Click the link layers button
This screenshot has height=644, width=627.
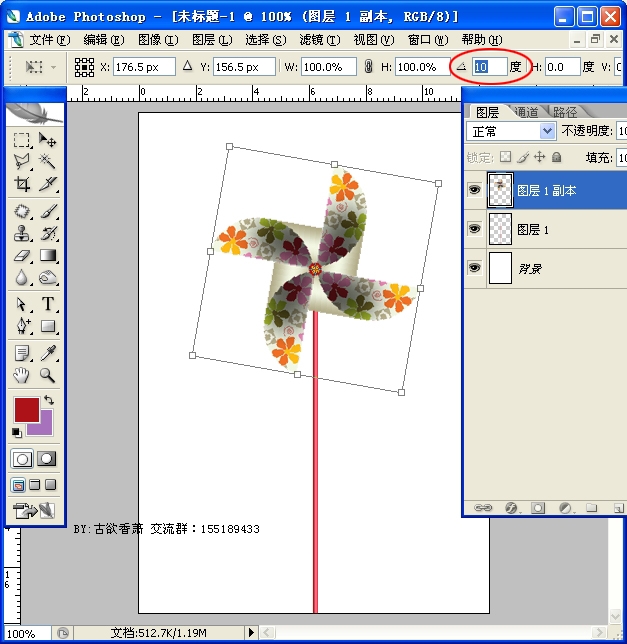click(x=483, y=508)
